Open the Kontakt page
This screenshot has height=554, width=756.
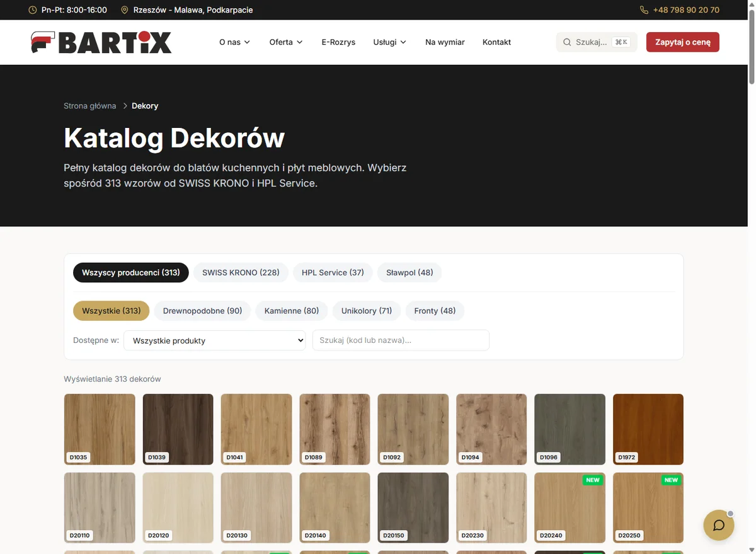tap(496, 42)
